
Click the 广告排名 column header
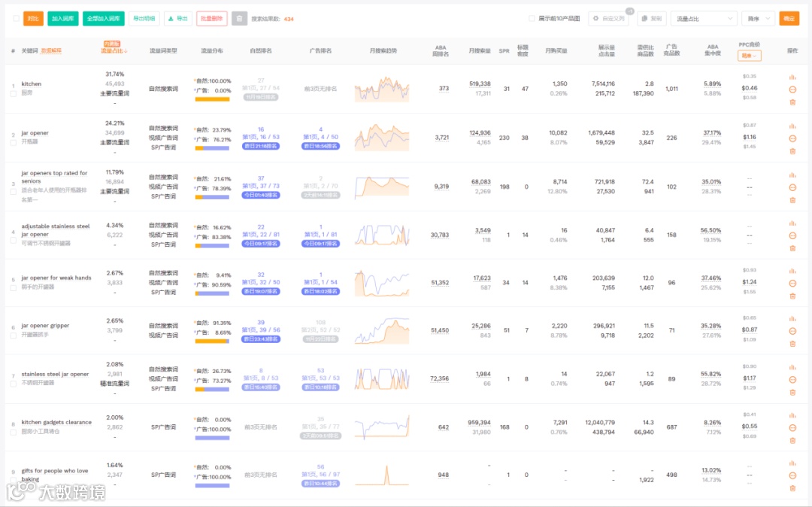point(320,50)
